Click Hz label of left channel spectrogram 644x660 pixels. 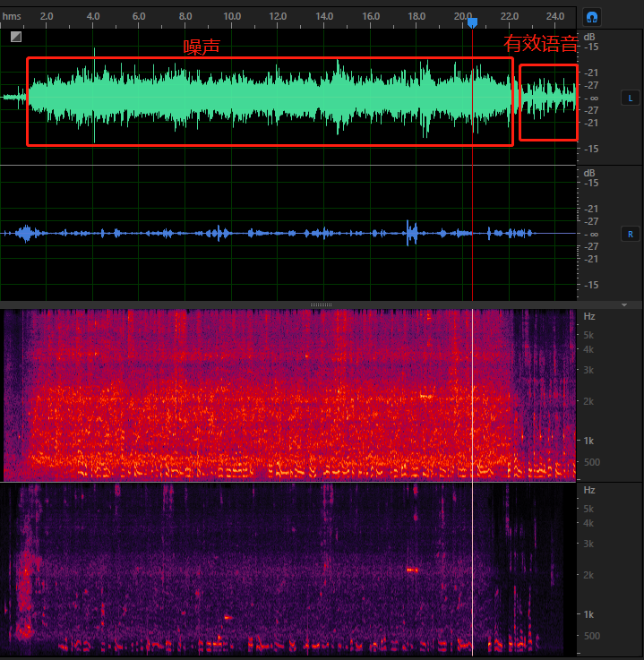pyautogui.click(x=589, y=316)
